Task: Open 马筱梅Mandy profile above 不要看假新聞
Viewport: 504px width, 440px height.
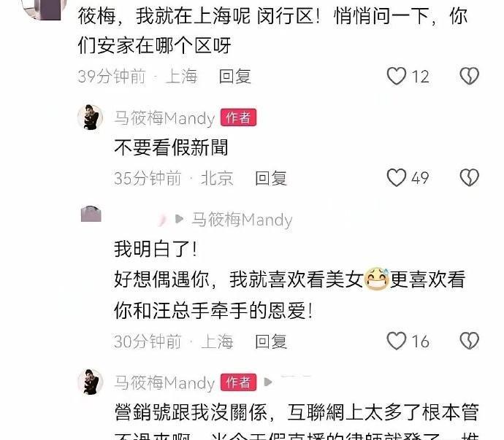Action: point(164,118)
